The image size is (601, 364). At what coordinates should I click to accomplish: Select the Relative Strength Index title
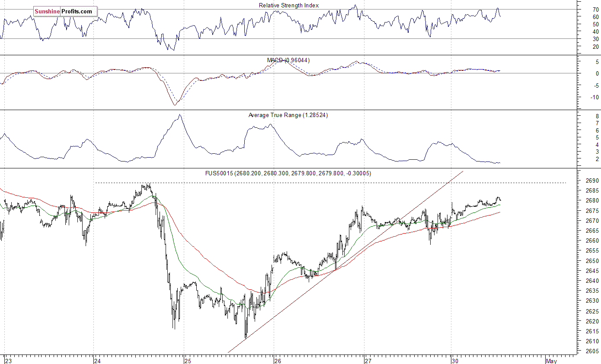pos(289,5)
